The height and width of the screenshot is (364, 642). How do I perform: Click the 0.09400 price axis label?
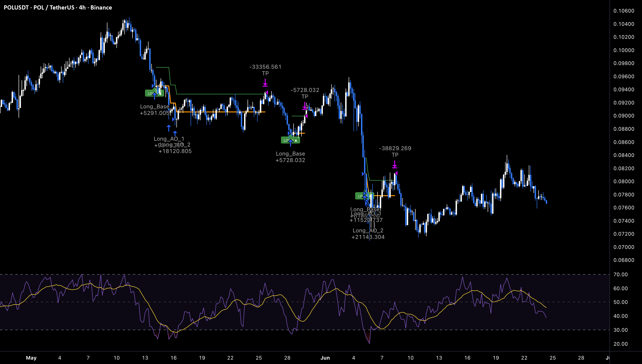(624, 90)
